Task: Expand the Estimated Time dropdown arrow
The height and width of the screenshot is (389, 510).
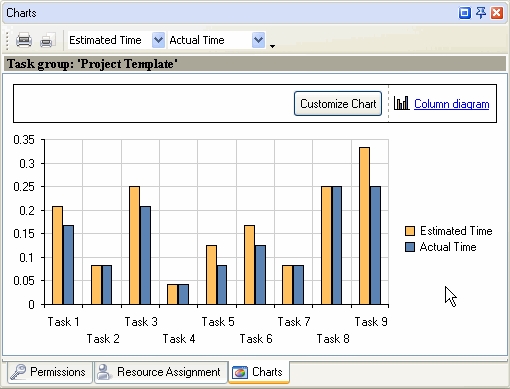Action: click(158, 40)
